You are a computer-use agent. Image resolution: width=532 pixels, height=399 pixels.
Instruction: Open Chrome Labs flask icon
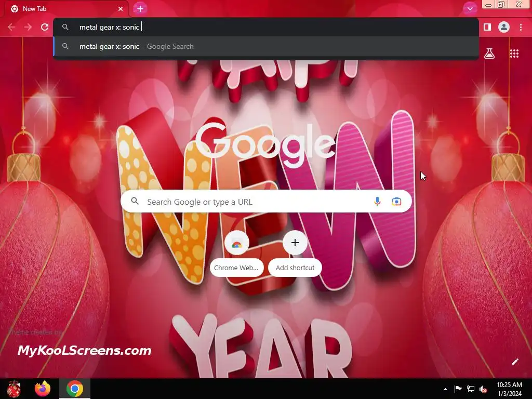click(x=489, y=54)
